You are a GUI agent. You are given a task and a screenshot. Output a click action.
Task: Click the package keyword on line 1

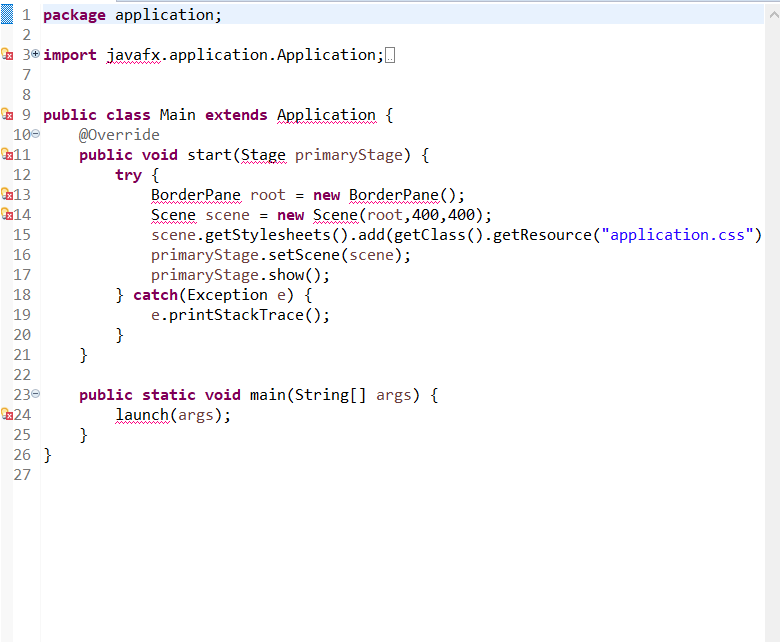74,15
